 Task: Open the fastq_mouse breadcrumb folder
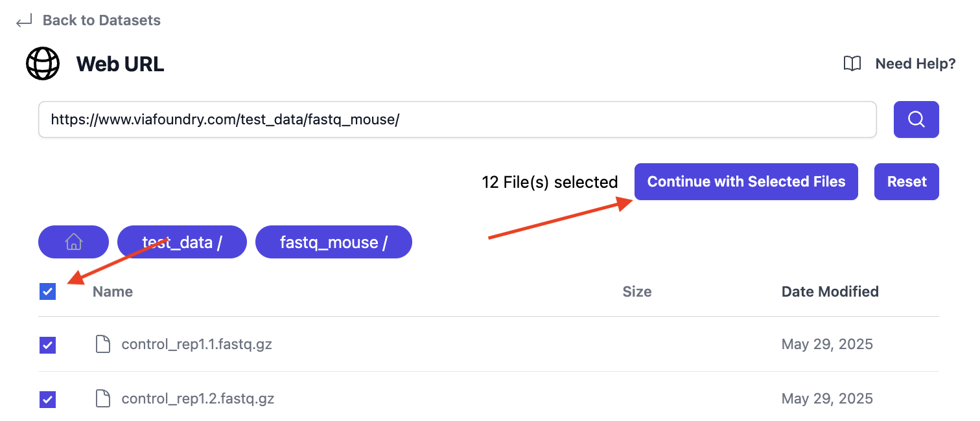click(x=333, y=242)
